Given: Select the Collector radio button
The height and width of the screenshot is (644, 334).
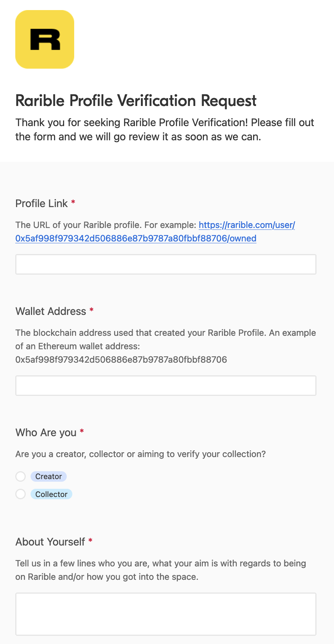Looking at the screenshot, I should 21,494.
